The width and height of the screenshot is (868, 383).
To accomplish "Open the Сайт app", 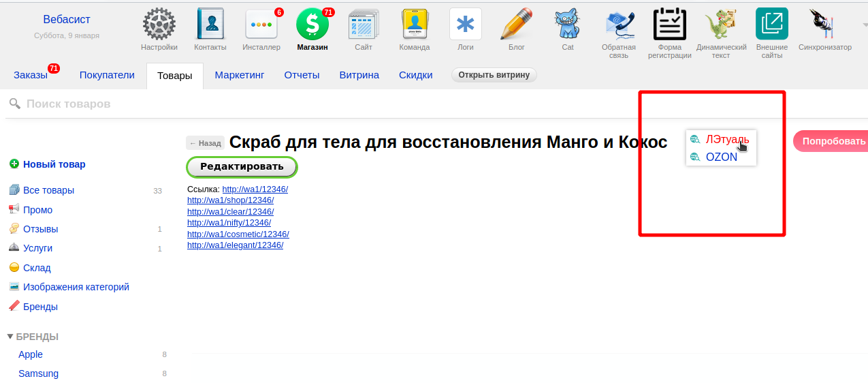I will coord(364,25).
